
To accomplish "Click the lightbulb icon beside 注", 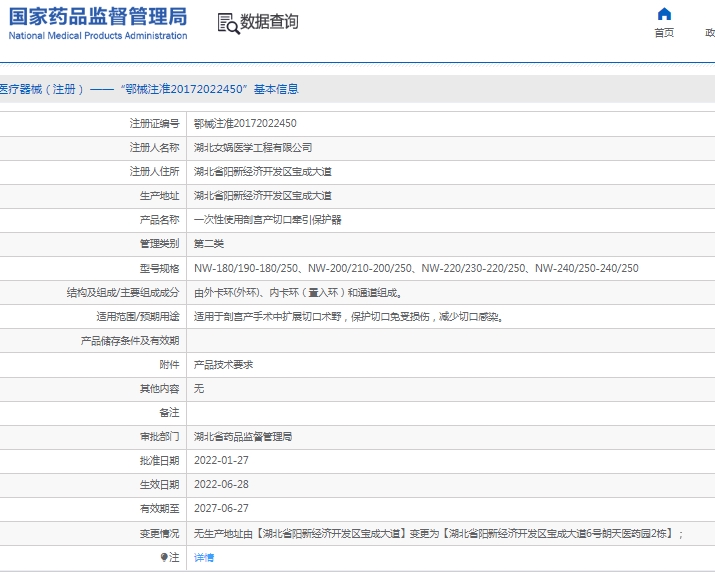I will tap(164, 557).
